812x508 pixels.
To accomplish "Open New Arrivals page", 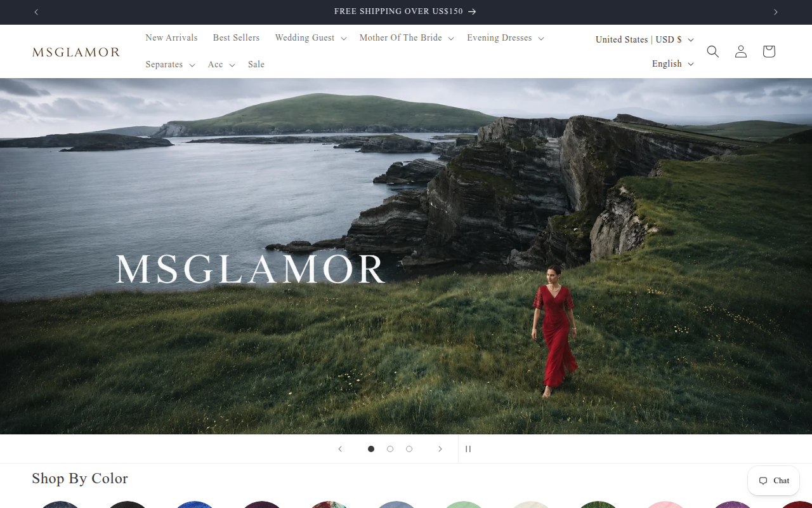I will pyautogui.click(x=171, y=38).
